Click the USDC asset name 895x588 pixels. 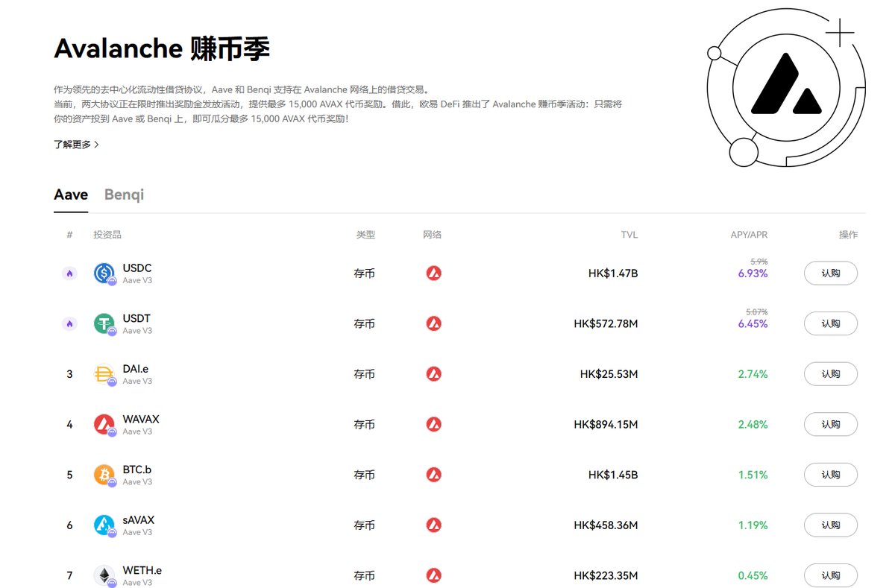[137, 268]
